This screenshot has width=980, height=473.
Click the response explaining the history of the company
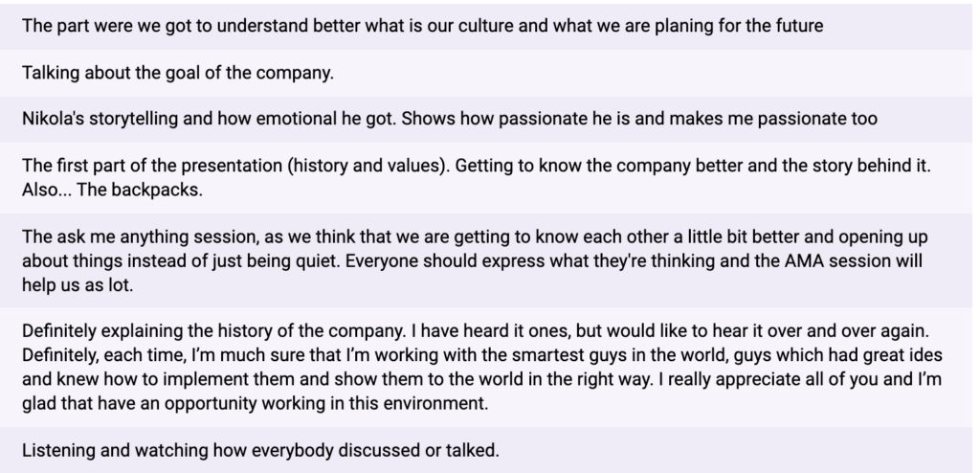(486, 368)
